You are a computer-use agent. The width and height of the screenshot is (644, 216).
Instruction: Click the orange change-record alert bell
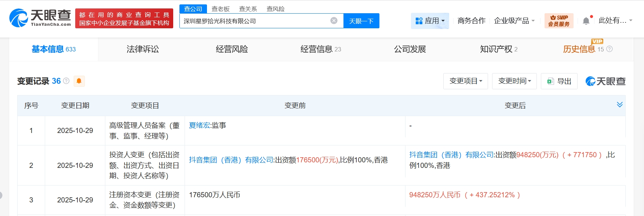pyautogui.click(x=79, y=81)
